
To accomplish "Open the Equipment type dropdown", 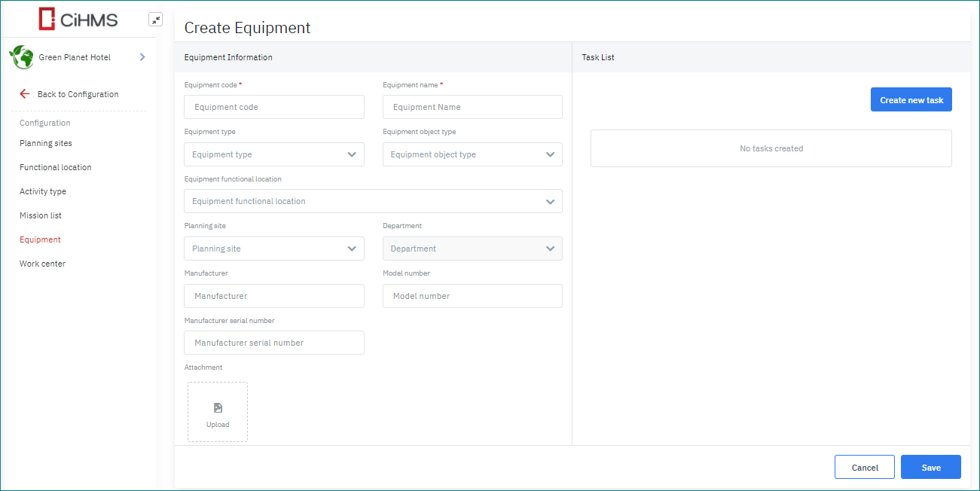I will pyautogui.click(x=273, y=154).
